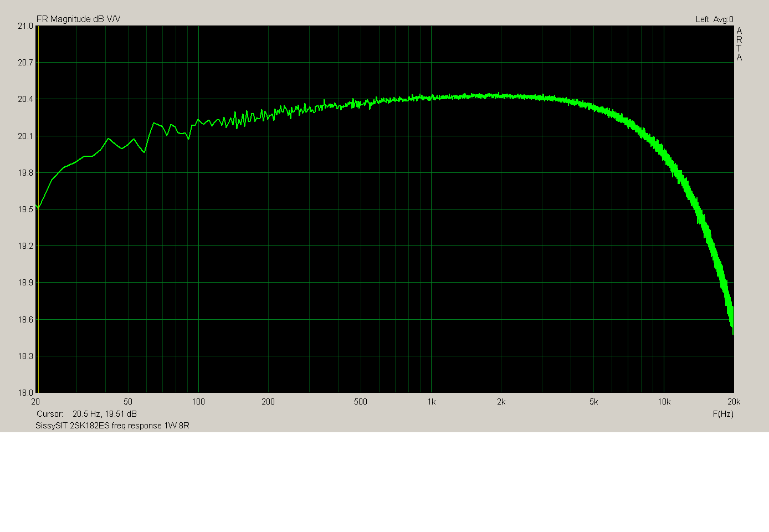
Task: Click the "19.2" y-axis label
Action: (x=25, y=246)
